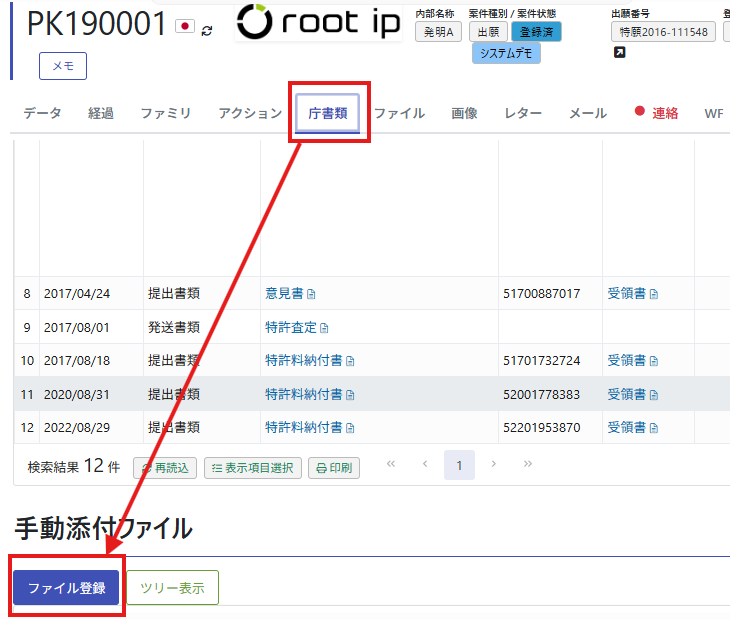Click the 再読込 reload button

coord(163,467)
